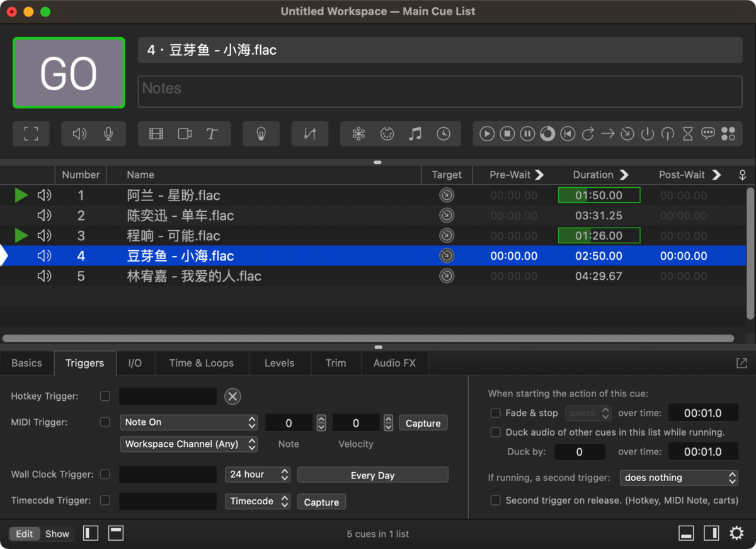
Task: Add a Start cue from the toolbar
Action: 487,134
